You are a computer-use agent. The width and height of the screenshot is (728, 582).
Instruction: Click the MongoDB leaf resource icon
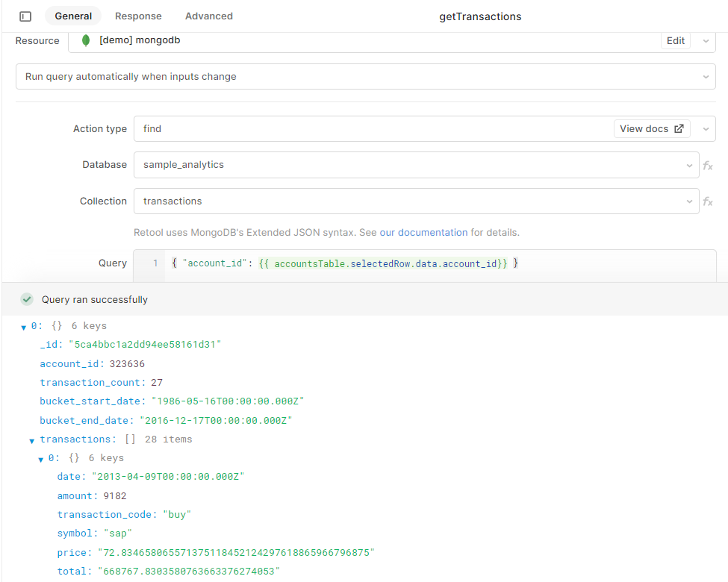pos(86,40)
